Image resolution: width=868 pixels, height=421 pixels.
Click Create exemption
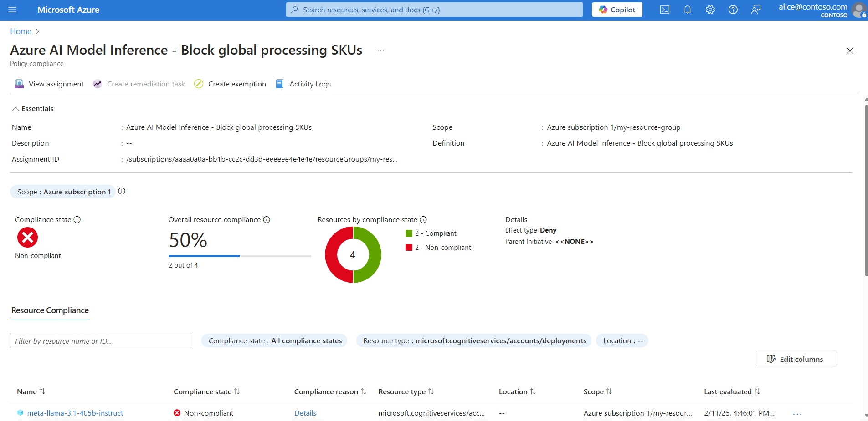click(x=230, y=84)
